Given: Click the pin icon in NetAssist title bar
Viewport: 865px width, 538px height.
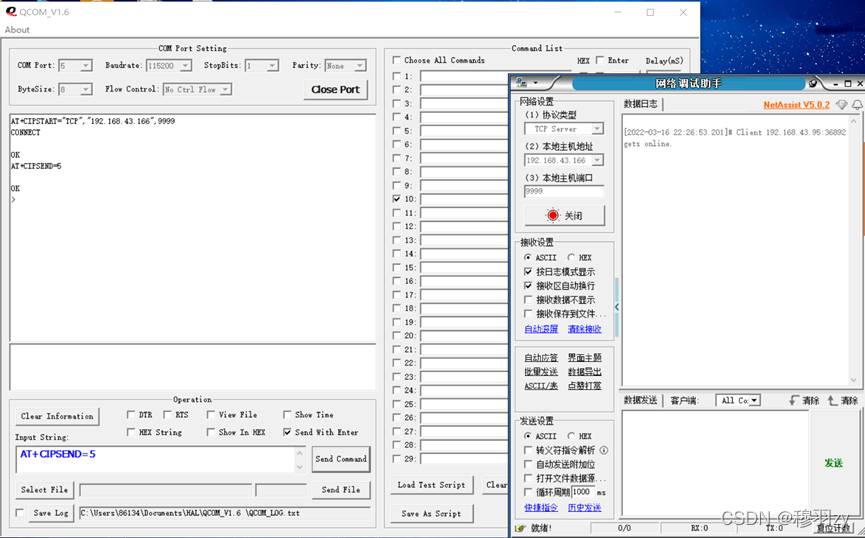Looking at the screenshot, I should 813,83.
